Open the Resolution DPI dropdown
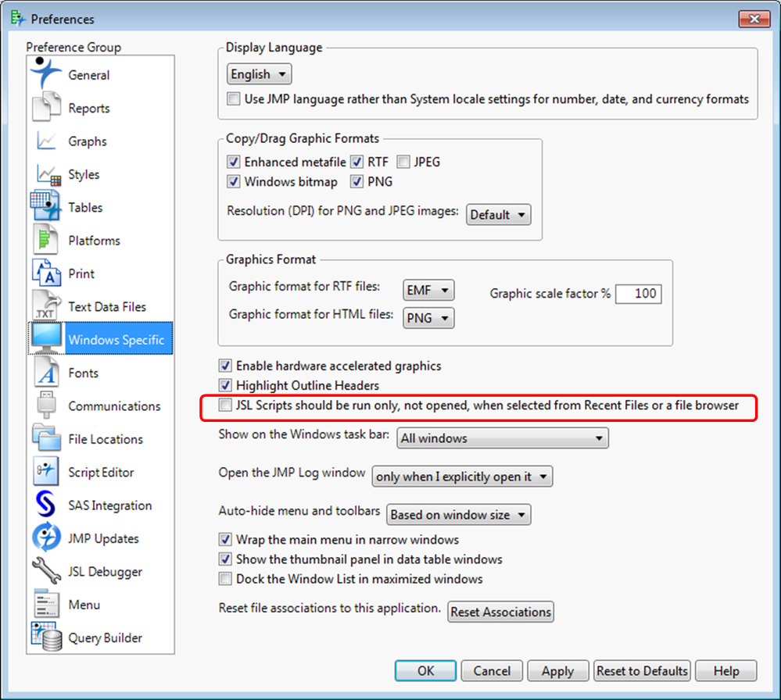Screen dimensions: 781x700 click(498, 214)
